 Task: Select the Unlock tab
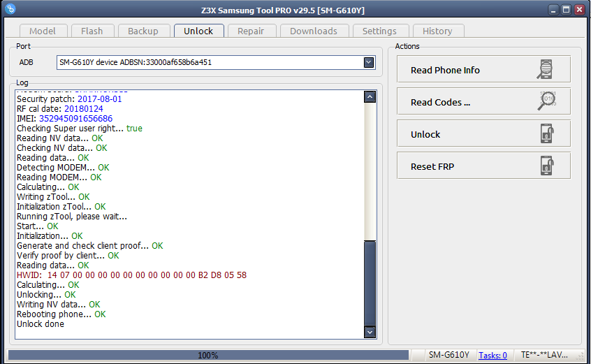tap(198, 31)
